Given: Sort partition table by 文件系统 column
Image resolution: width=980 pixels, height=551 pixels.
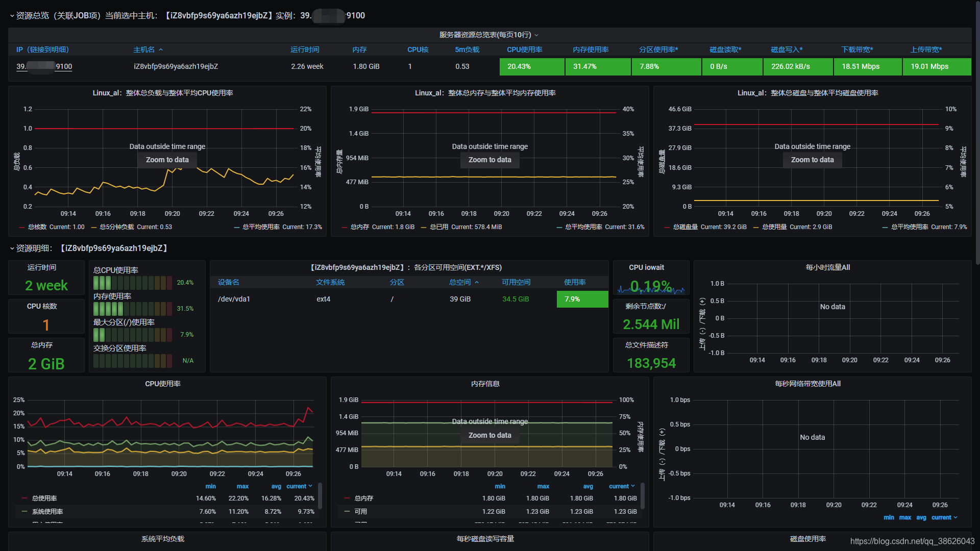Looking at the screenshot, I should [330, 282].
